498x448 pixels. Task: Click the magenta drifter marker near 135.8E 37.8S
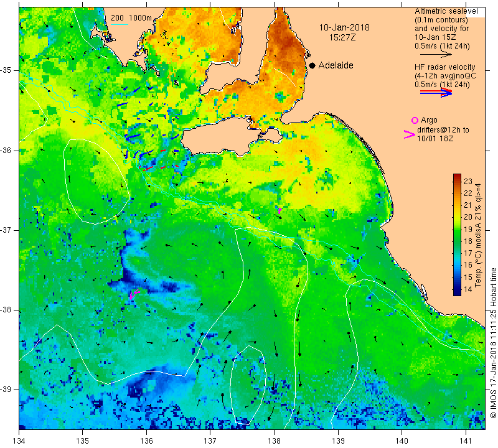pyautogui.click(x=134, y=294)
